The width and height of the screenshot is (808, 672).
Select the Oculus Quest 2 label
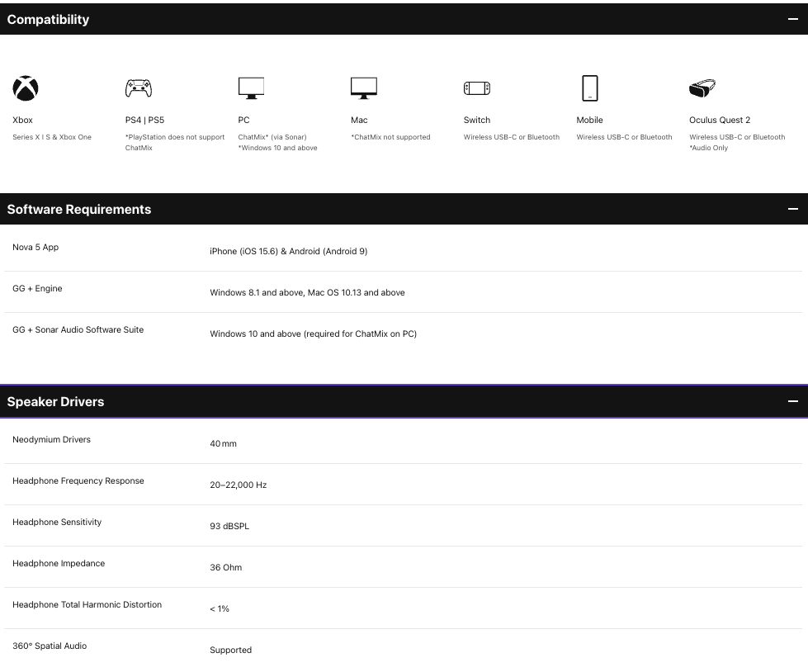click(x=720, y=120)
